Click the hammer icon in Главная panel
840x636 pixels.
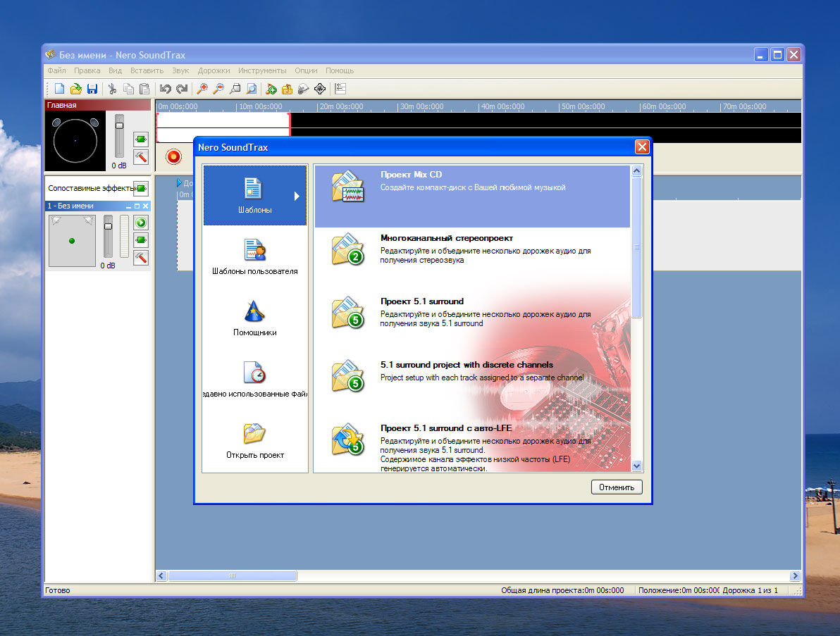pos(141,157)
